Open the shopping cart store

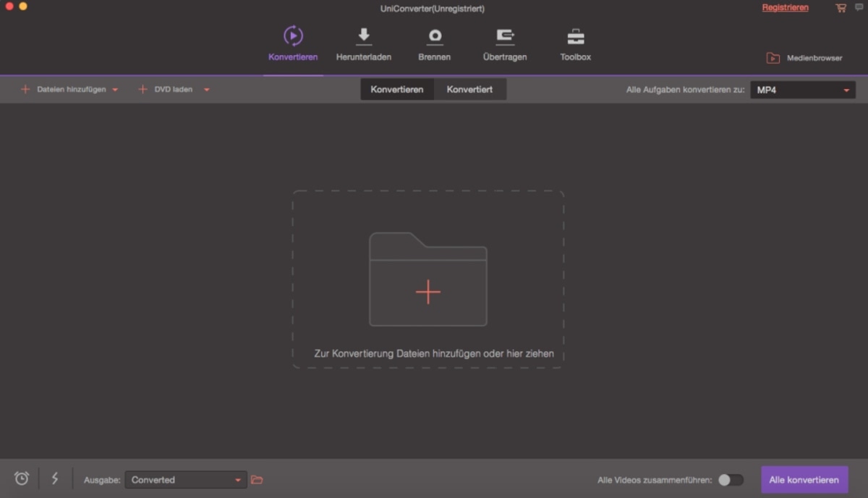pyautogui.click(x=840, y=7)
